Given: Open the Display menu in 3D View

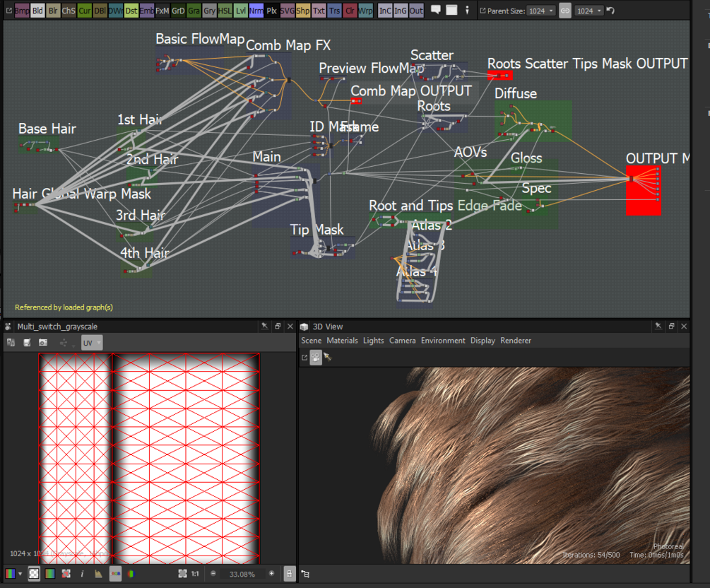Looking at the screenshot, I should point(483,340).
